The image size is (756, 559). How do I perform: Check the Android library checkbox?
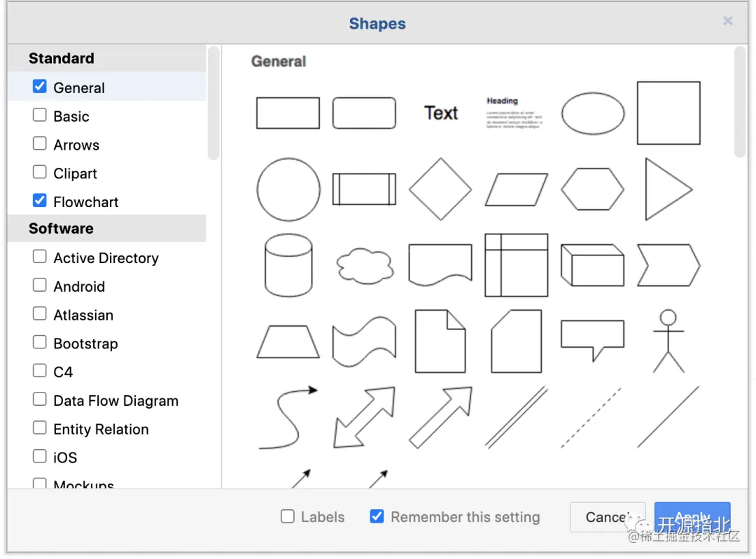pyautogui.click(x=40, y=285)
